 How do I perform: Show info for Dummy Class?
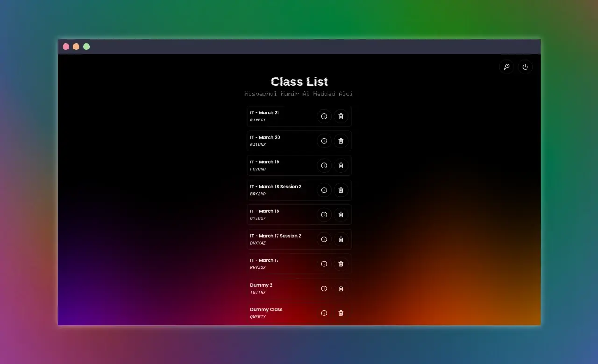pyautogui.click(x=324, y=313)
